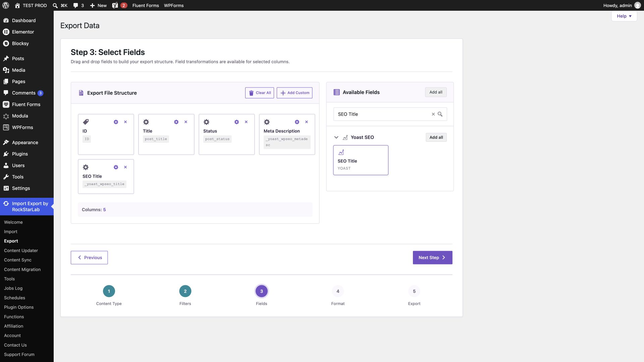644x362 pixels.
Task: Open settings gear for SEO Title field
Action: (116, 167)
